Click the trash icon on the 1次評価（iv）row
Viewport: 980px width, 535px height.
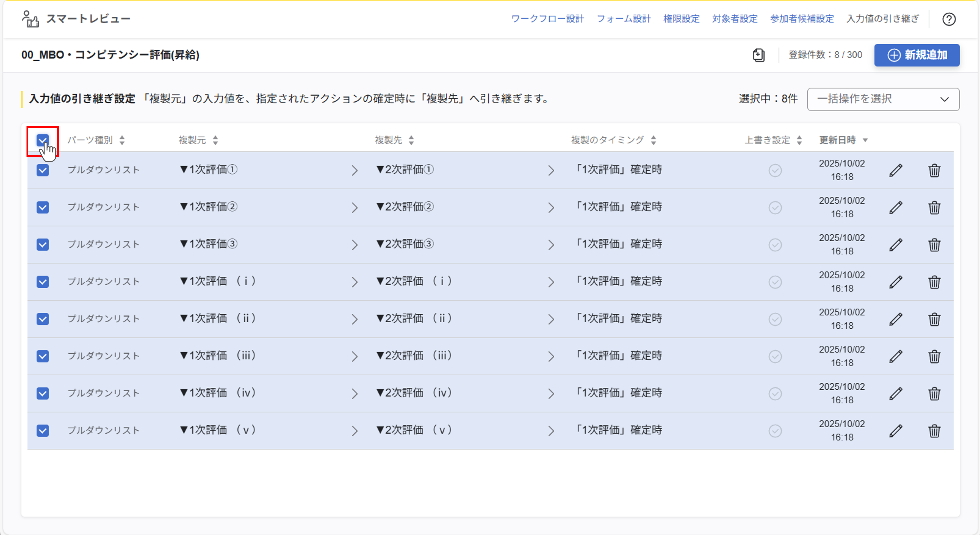(935, 393)
